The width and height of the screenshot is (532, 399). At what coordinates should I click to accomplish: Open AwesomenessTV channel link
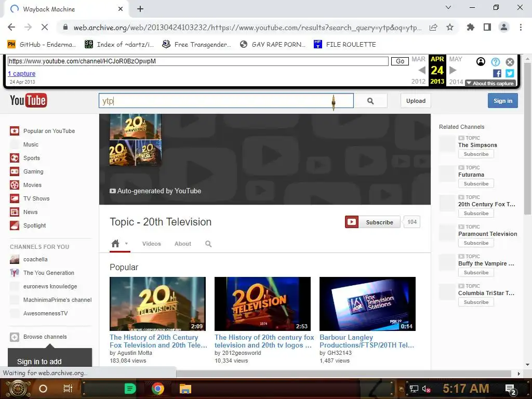point(46,313)
